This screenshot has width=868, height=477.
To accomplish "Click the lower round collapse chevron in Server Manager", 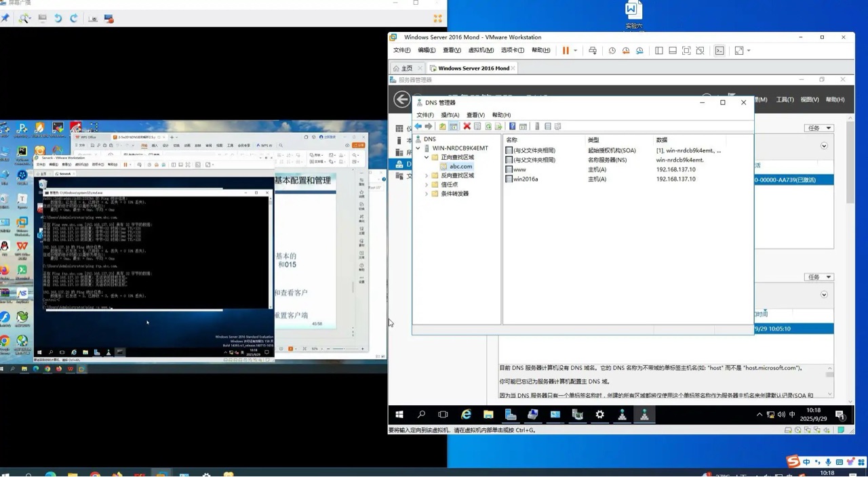I will click(x=824, y=295).
